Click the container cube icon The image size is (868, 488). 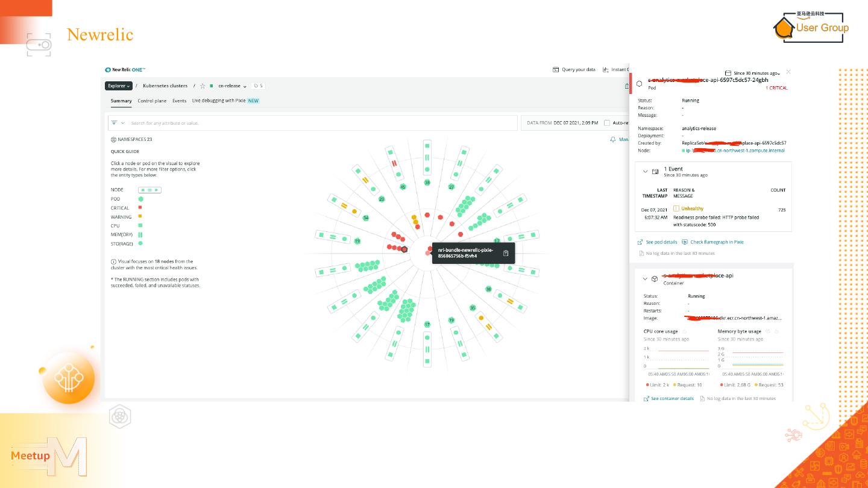click(x=655, y=279)
